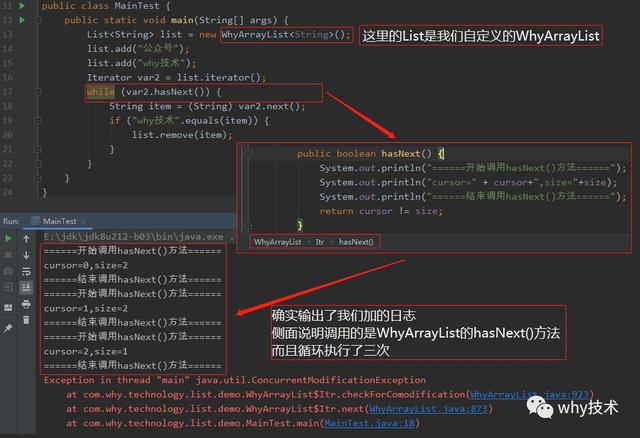
Task: Close the MainTest run tab
Action: point(83,221)
